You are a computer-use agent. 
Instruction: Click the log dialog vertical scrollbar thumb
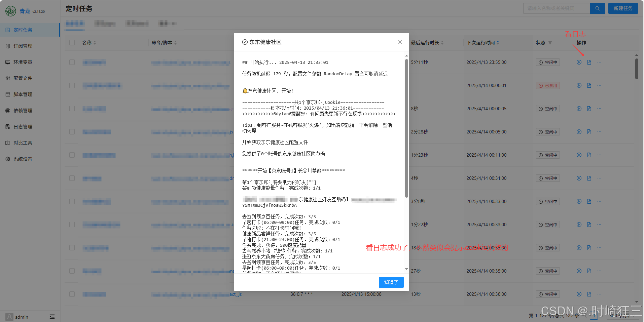[x=406, y=128]
